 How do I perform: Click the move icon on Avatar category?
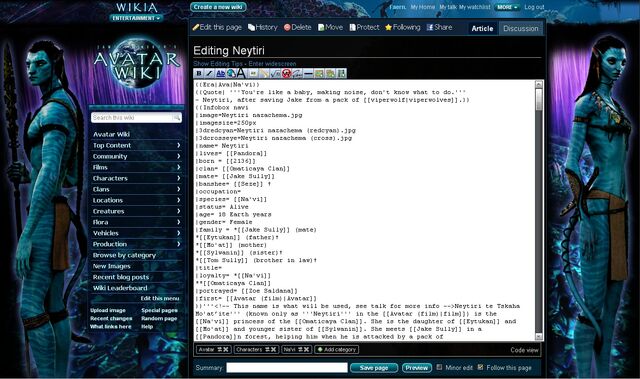[x=219, y=350]
